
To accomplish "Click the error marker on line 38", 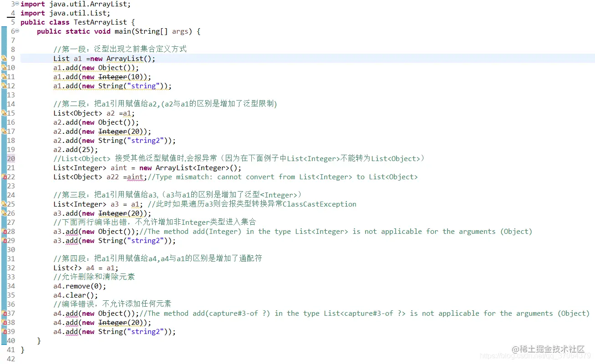I will (x=4, y=323).
